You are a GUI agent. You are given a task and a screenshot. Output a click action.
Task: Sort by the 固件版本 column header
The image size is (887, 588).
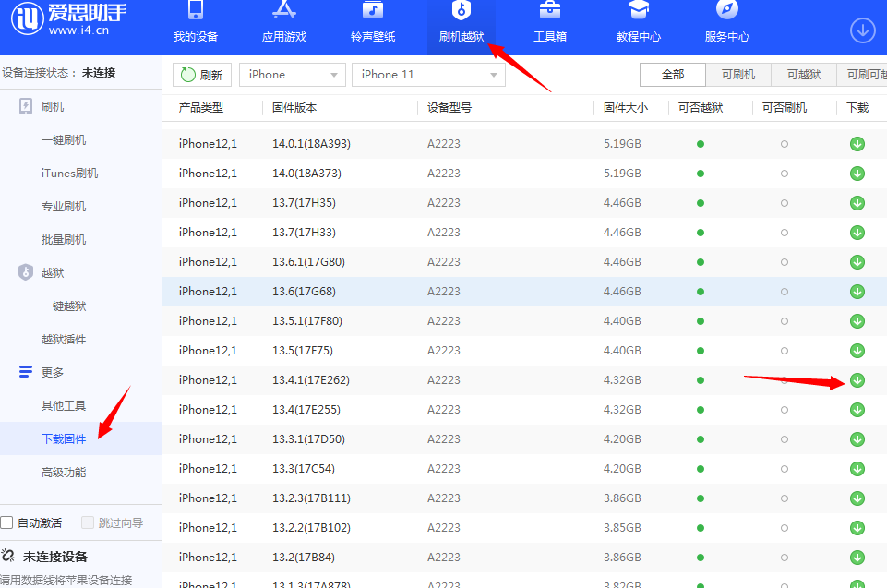click(294, 107)
